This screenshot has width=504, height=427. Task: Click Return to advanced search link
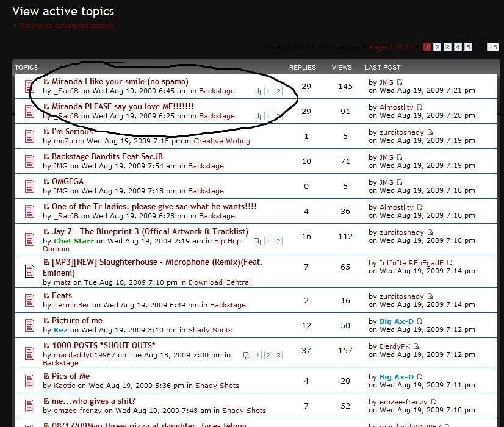(67, 26)
